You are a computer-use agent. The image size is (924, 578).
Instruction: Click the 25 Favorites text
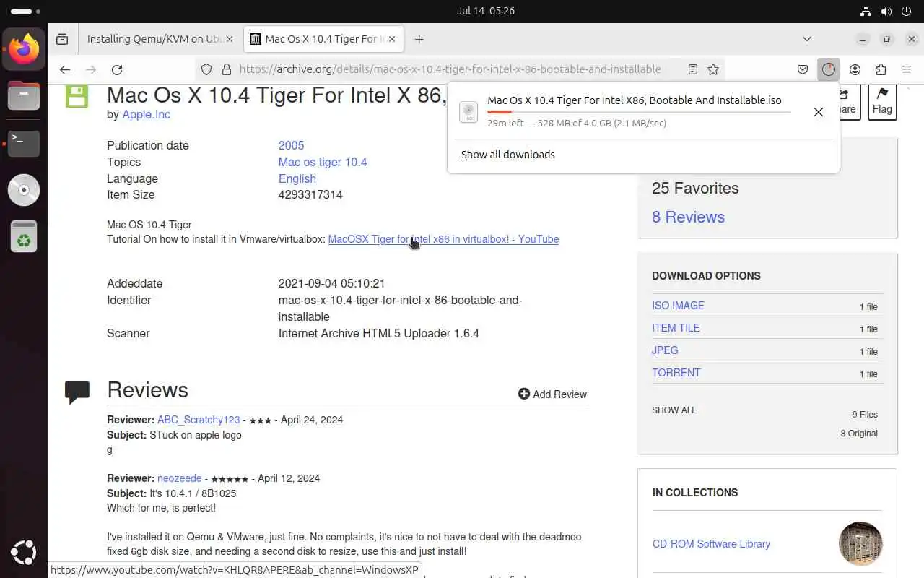point(695,189)
